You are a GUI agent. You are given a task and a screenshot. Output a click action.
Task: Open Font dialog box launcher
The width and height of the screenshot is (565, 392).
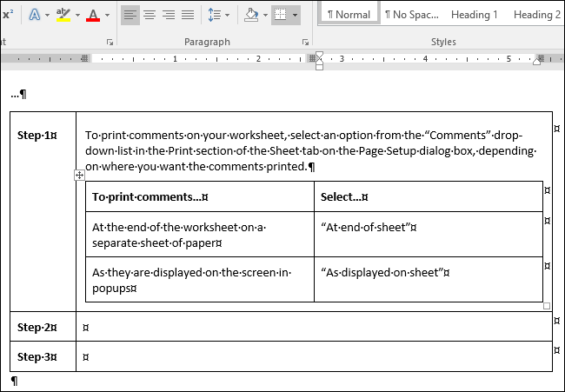[x=110, y=43]
